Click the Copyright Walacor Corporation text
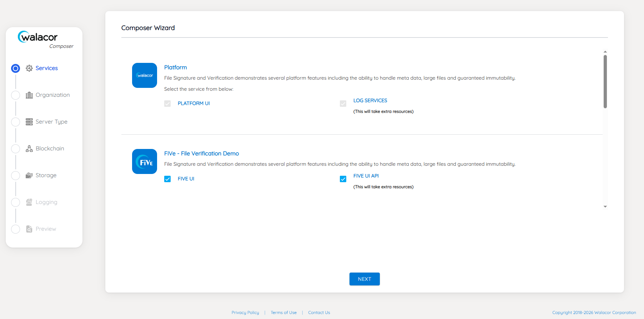Image resolution: width=644 pixels, height=319 pixels. coord(594,313)
